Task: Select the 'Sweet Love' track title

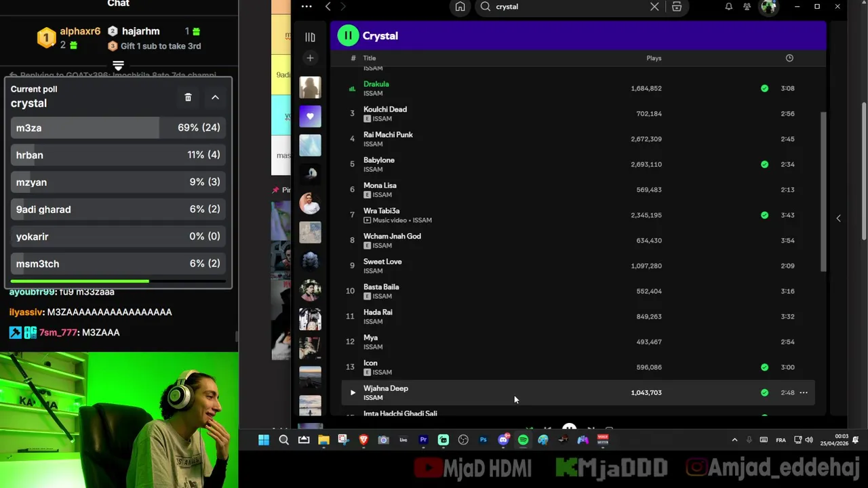Action: click(382, 262)
